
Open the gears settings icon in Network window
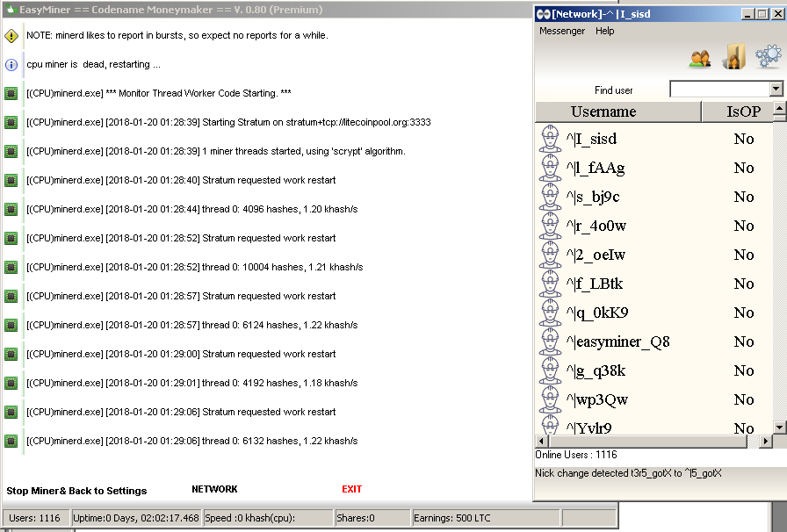pos(768,55)
